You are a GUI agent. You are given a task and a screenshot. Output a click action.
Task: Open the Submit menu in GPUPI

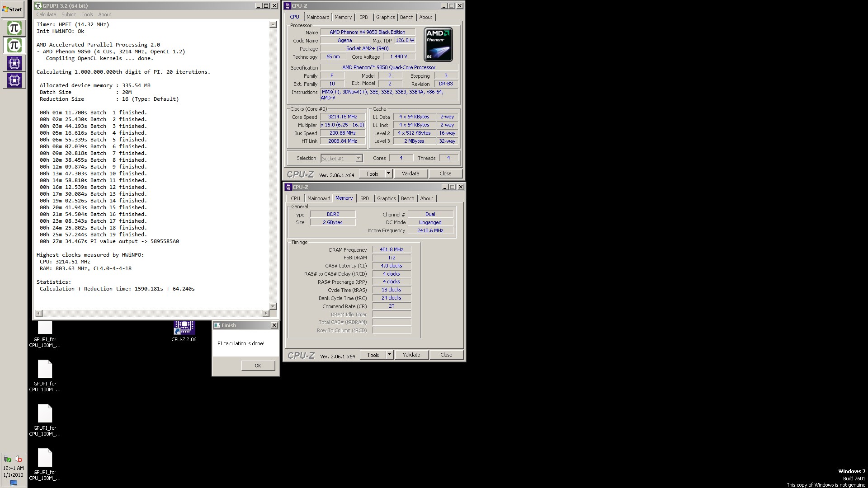pyautogui.click(x=69, y=14)
